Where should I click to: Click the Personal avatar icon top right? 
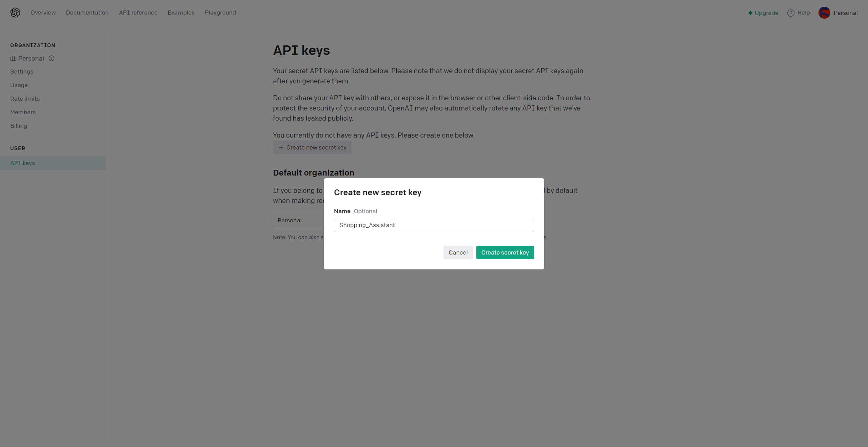coord(825,12)
